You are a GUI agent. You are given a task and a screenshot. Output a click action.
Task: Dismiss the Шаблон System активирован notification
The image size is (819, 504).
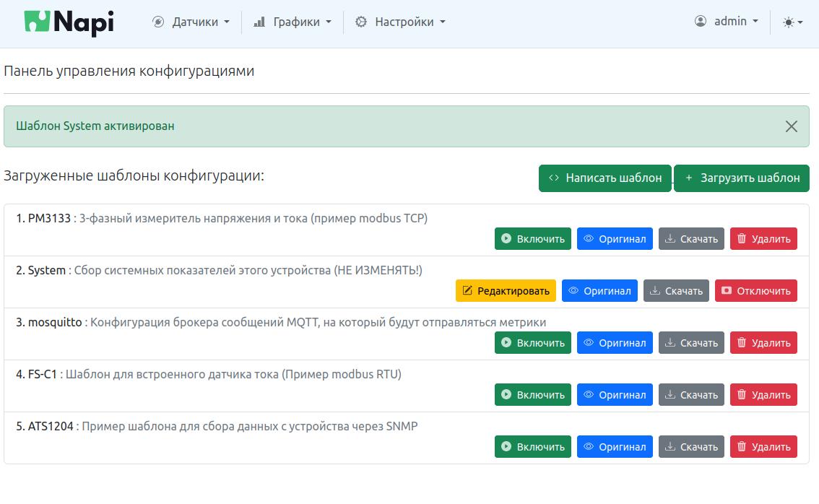pyautogui.click(x=791, y=126)
